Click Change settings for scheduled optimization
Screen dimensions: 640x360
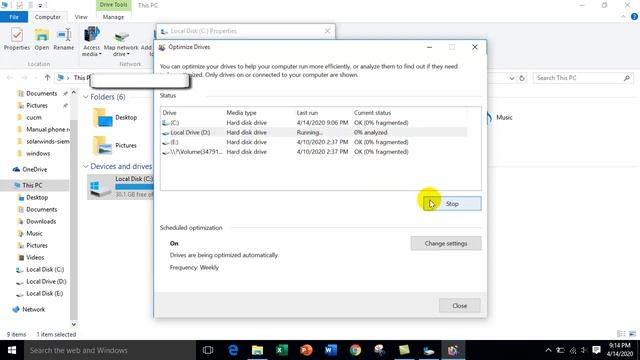446,243
